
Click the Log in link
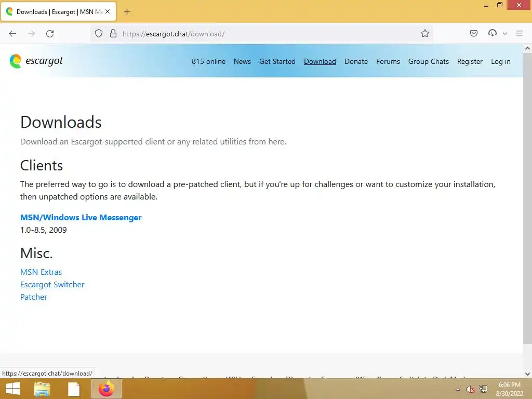pyautogui.click(x=500, y=61)
